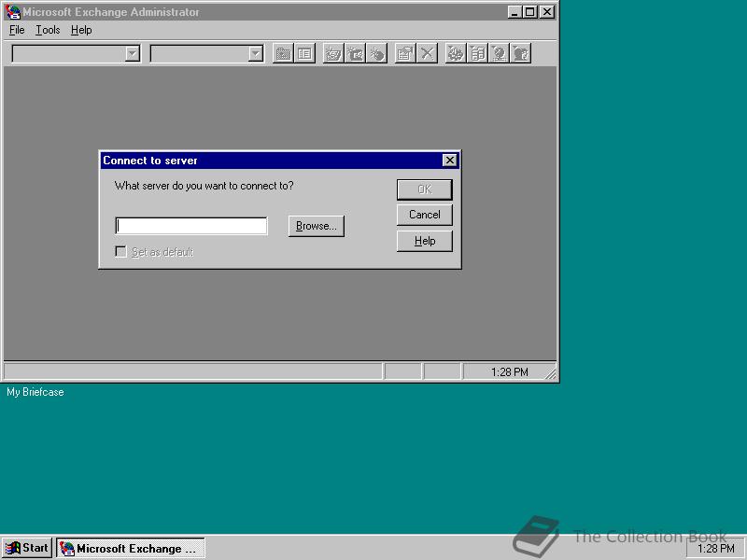Cancel the Connect to server dialog
This screenshot has width=747, height=560.
(x=425, y=215)
